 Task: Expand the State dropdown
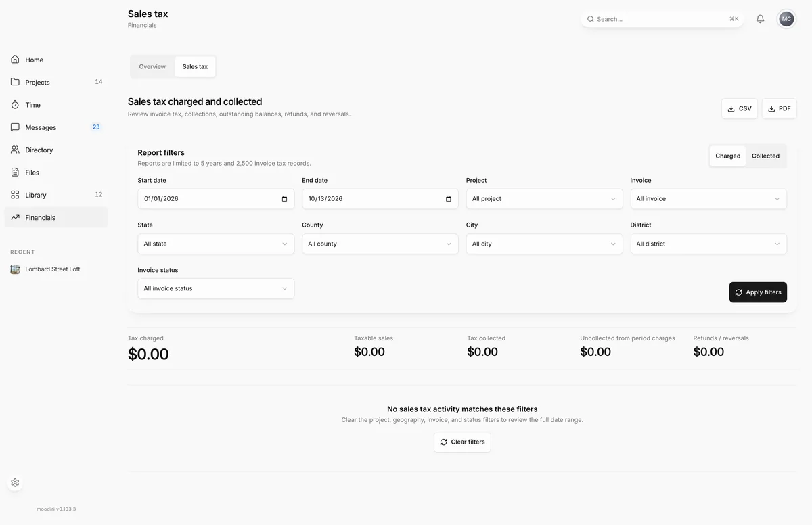pos(216,244)
